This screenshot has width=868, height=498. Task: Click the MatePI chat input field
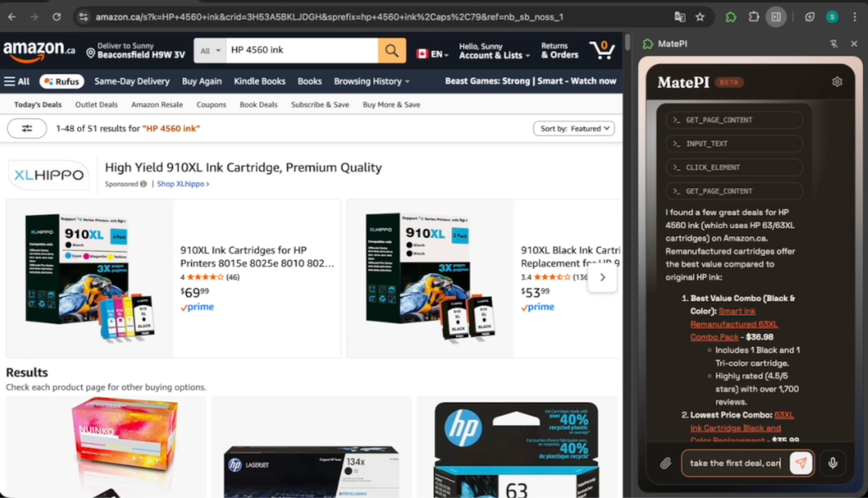pos(736,463)
